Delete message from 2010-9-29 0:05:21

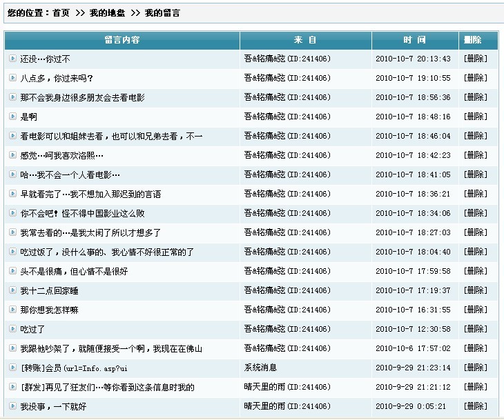[476, 406]
